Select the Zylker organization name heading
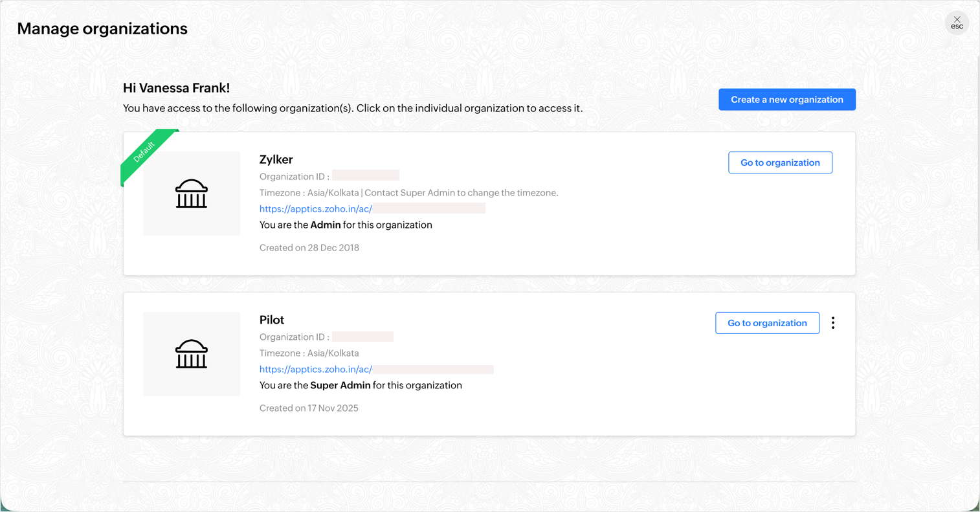This screenshot has width=980, height=512. pos(276,160)
